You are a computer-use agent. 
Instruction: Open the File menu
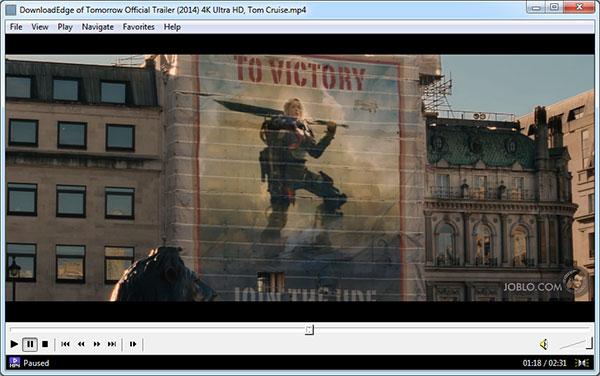(x=16, y=27)
